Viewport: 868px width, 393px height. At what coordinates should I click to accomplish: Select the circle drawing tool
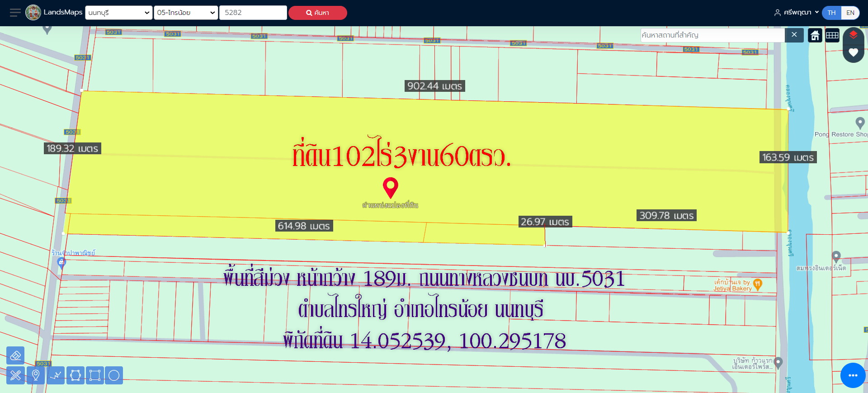[114, 375]
